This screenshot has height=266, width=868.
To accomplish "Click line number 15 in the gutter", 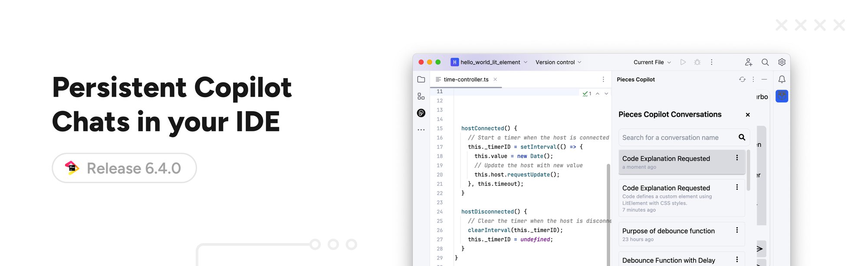I will [440, 128].
